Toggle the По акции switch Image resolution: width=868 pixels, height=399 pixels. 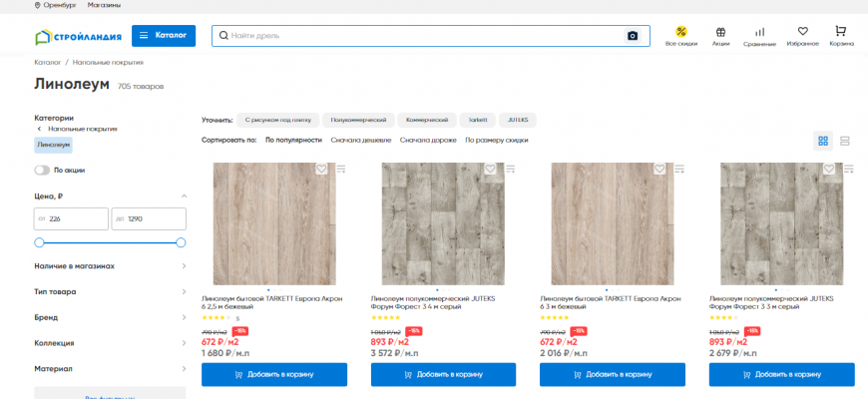(42, 170)
